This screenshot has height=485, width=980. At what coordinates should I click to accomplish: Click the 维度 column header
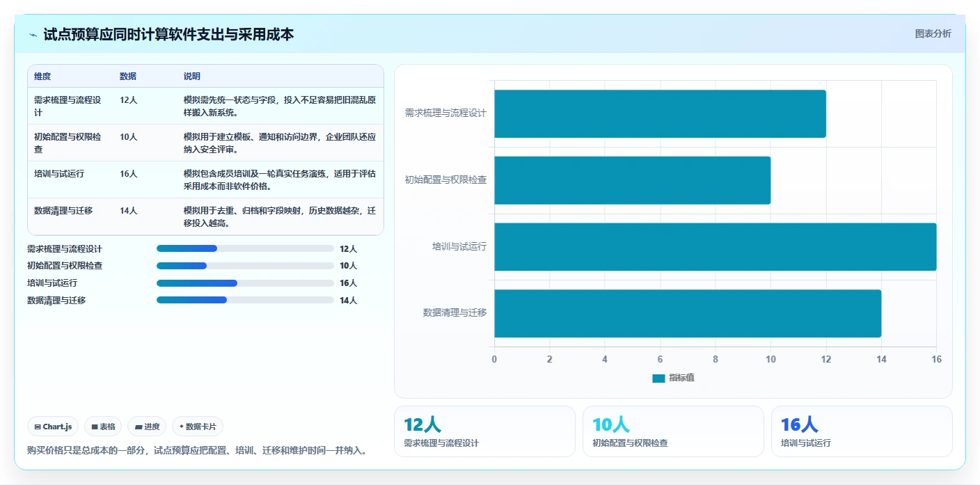42,77
